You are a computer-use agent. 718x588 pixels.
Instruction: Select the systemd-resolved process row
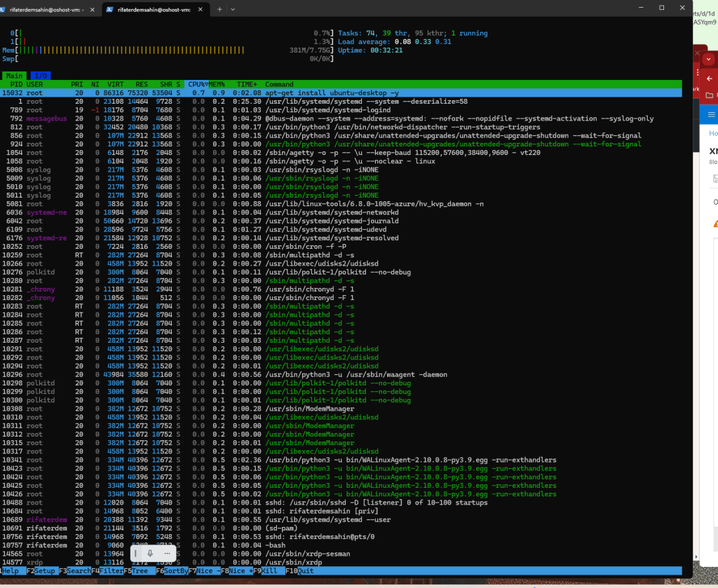(341, 238)
